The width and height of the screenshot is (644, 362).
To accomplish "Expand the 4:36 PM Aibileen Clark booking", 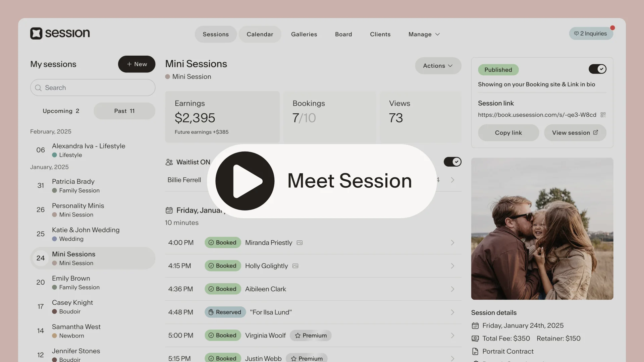I will 452,289.
